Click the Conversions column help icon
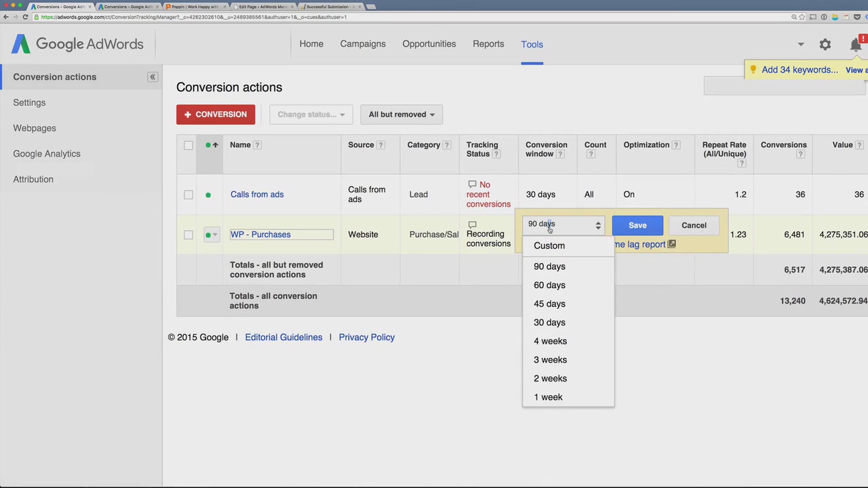The height and width of the screenshot is (488, 868). (x=800, y=155)
